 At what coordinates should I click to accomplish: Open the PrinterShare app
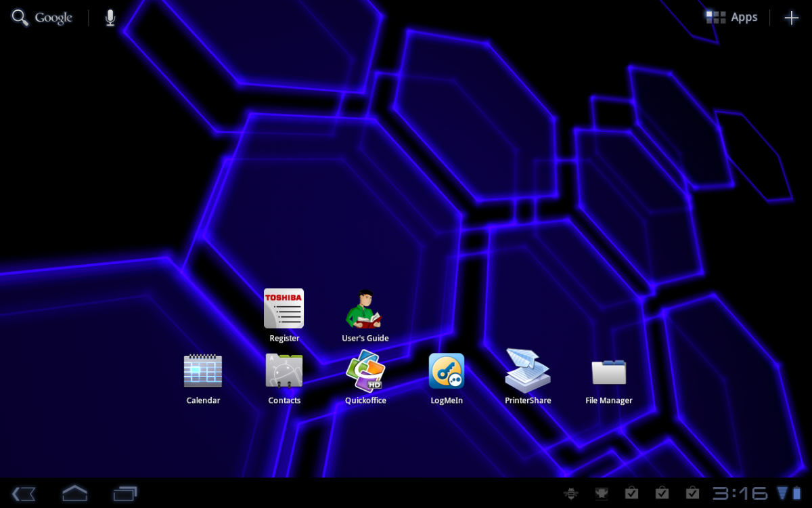pyautogui.click(x=528, y=371)
